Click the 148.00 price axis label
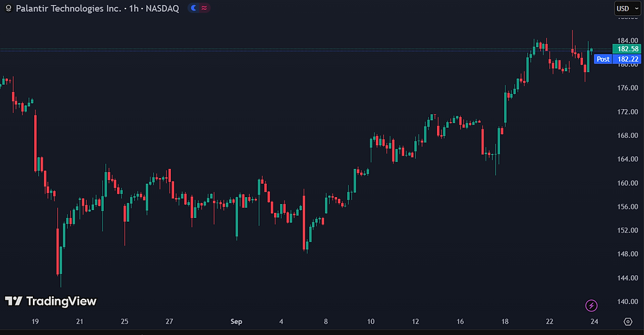 coord(628,254)
